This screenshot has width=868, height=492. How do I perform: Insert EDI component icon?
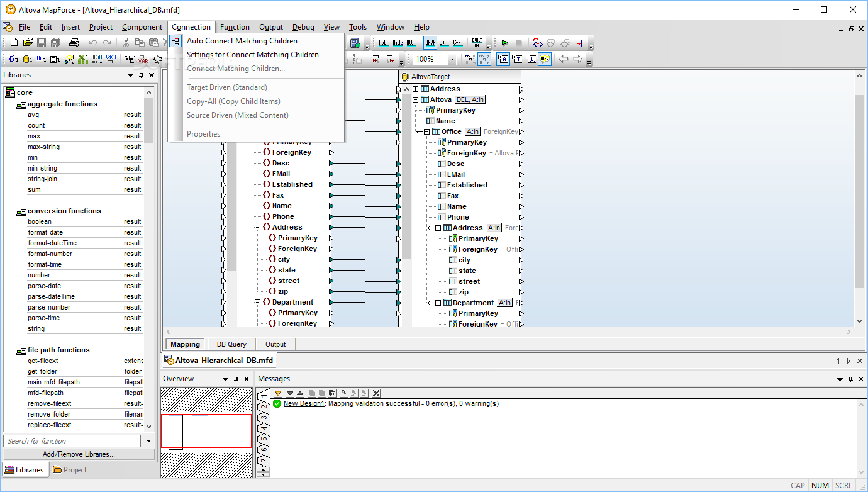(41, 59)
